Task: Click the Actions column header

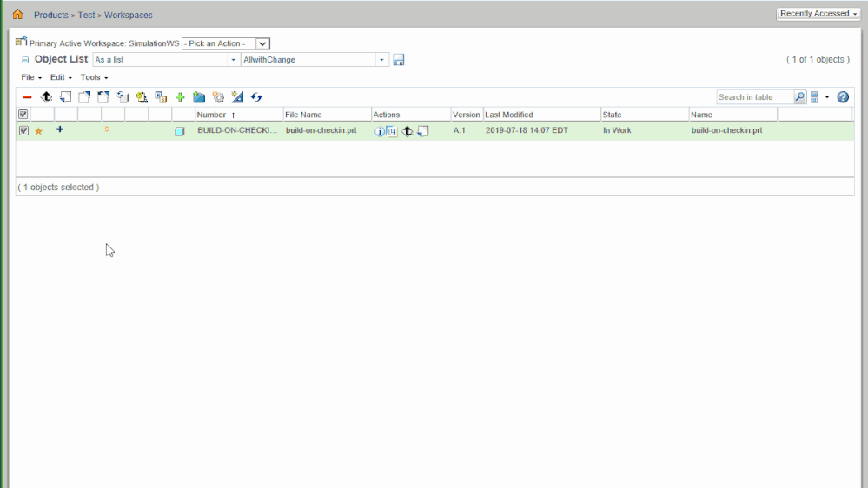Action: point(411,115)
